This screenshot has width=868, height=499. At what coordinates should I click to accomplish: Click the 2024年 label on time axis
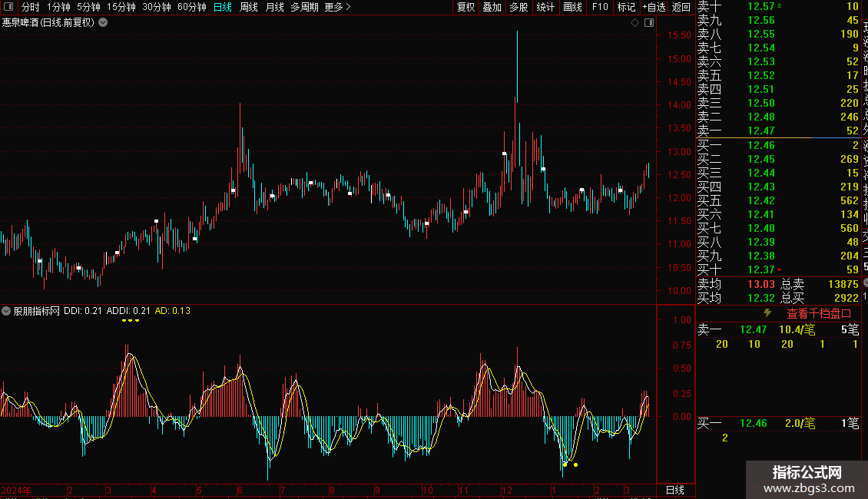pos(16,490)
